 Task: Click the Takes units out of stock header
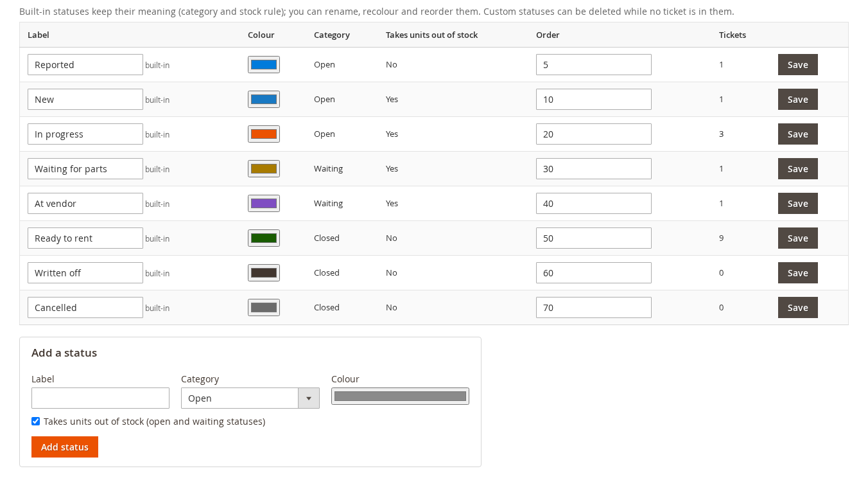tap(431, 35)
